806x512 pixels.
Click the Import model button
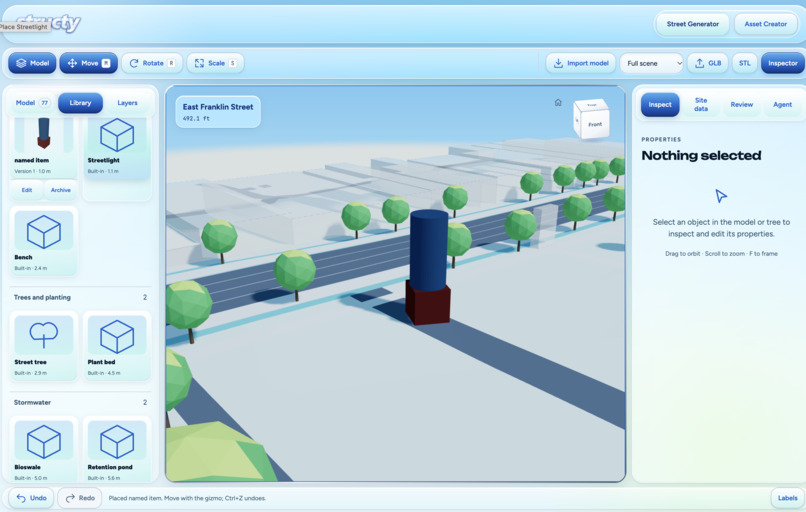click(581, 63)
